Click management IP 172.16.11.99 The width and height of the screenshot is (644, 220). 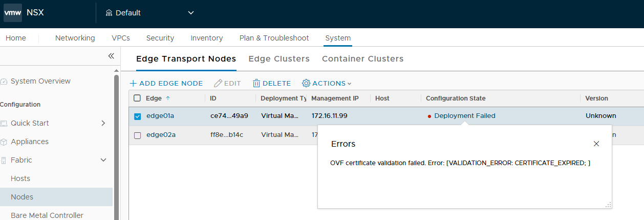pos(330,116)
